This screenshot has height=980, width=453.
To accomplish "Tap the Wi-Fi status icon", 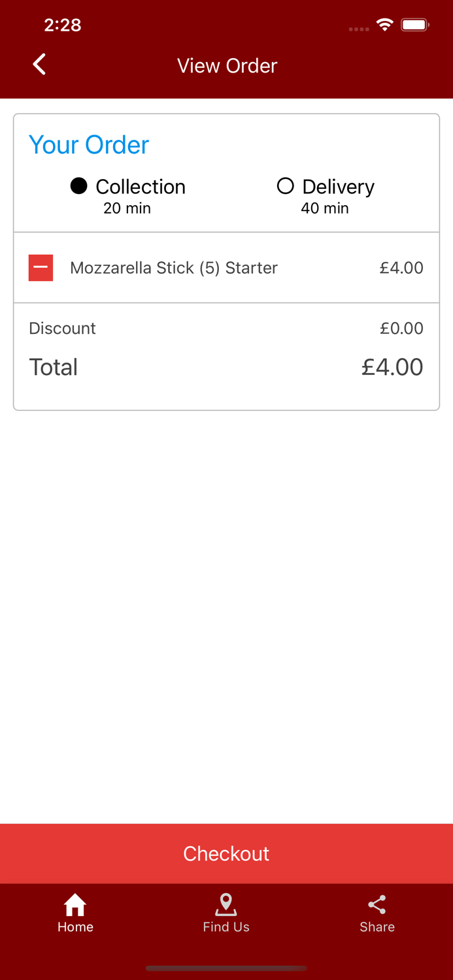I will click(385, 25).
